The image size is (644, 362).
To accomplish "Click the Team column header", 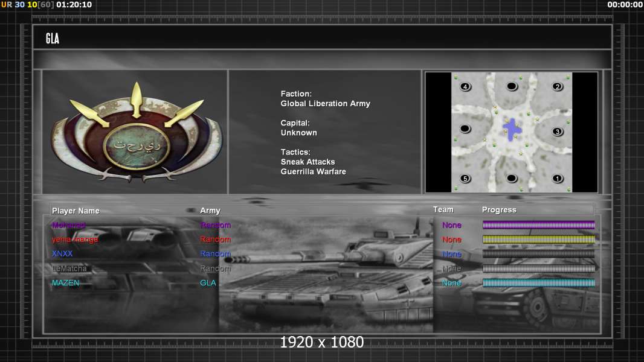I will [443, 209].
